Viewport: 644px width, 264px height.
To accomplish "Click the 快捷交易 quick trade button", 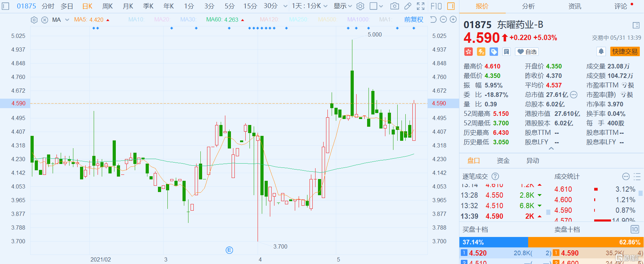I will pos(625,52).
